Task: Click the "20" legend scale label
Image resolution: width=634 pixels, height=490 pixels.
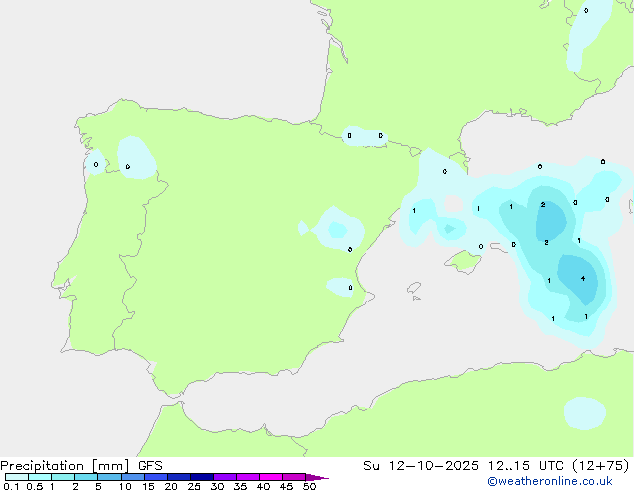Action: [171, 486]
